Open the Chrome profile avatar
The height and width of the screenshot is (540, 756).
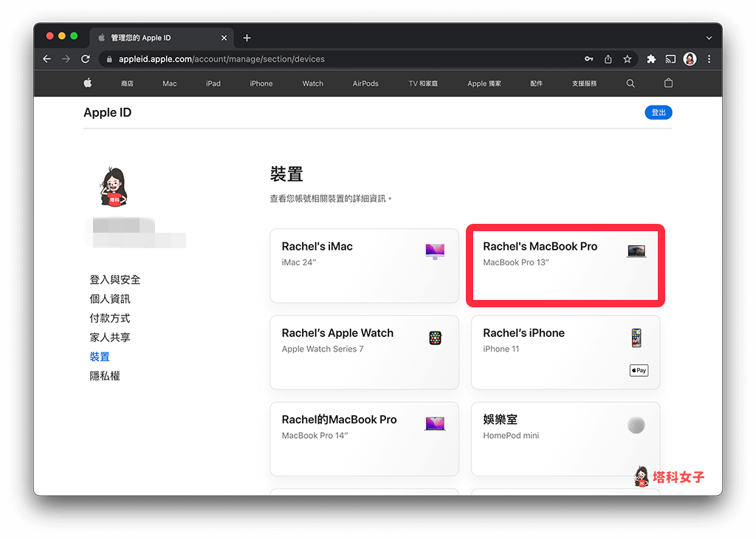[690, 59]
